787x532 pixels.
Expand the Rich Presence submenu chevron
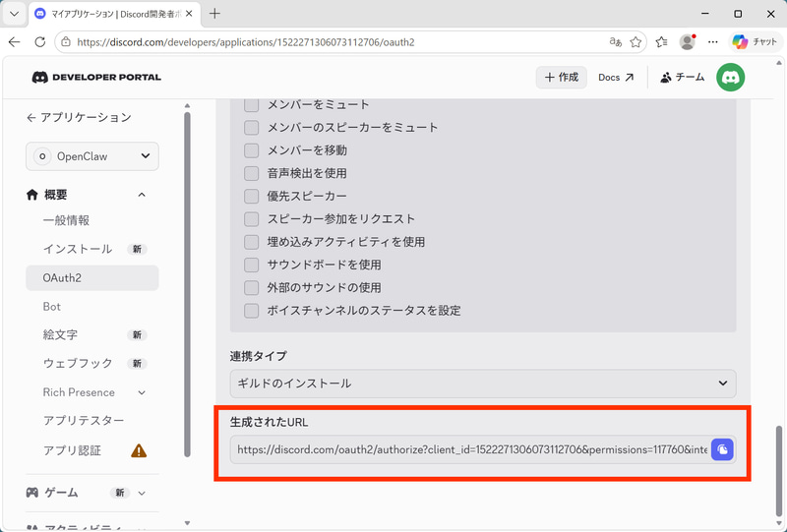point(142,392)
